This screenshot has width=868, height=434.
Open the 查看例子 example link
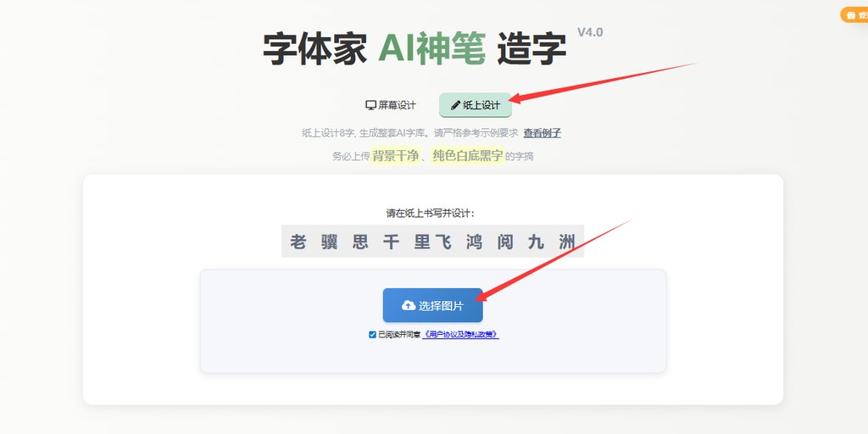[542, 133]
